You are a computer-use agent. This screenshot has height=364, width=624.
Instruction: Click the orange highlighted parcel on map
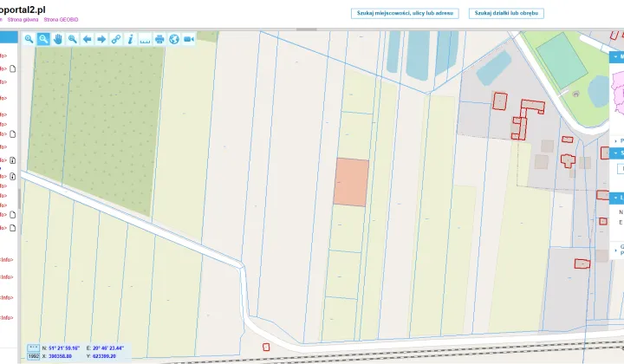(x=351, y=182)
